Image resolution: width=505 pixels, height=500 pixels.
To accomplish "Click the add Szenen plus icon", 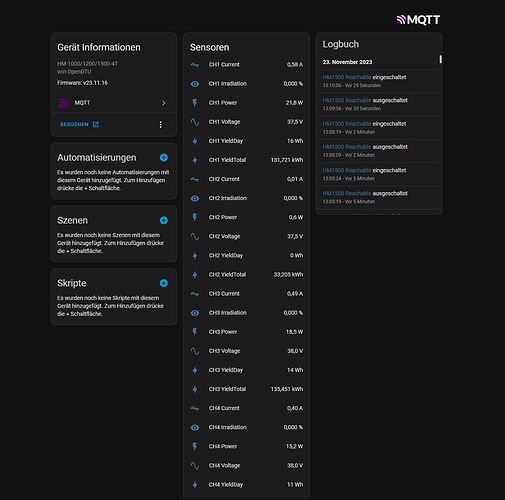I will tap(164, 220).
